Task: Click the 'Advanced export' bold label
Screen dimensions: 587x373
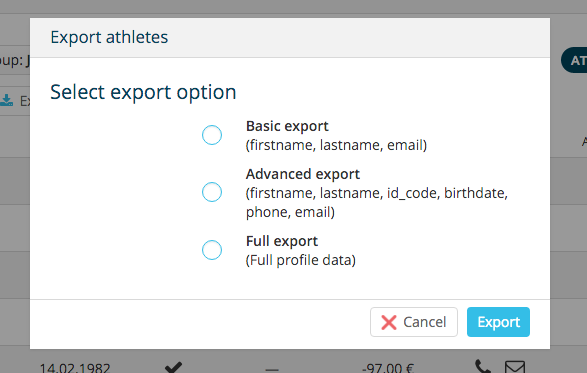Action: pyautogui.click(x=302, y=174)
